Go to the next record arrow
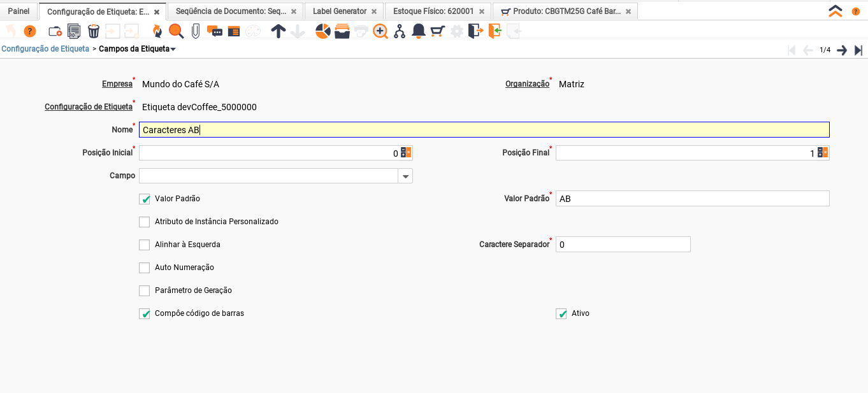This screenshot has height=393, width=868. click(x=842, y=50)
